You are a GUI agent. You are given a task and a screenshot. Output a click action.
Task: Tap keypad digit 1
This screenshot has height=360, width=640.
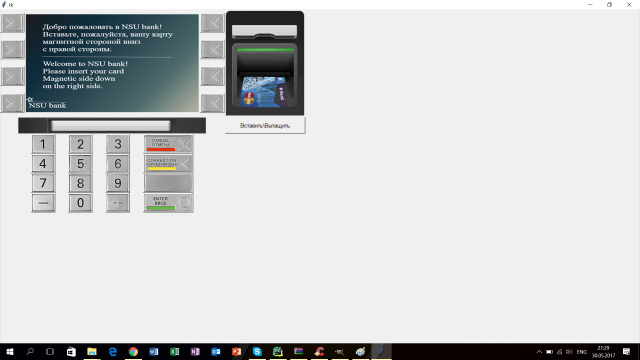pos(43,144)
